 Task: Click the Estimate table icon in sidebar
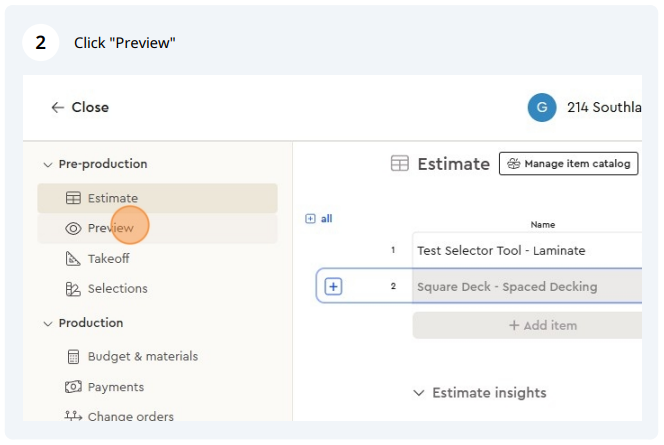pos(73,198)
